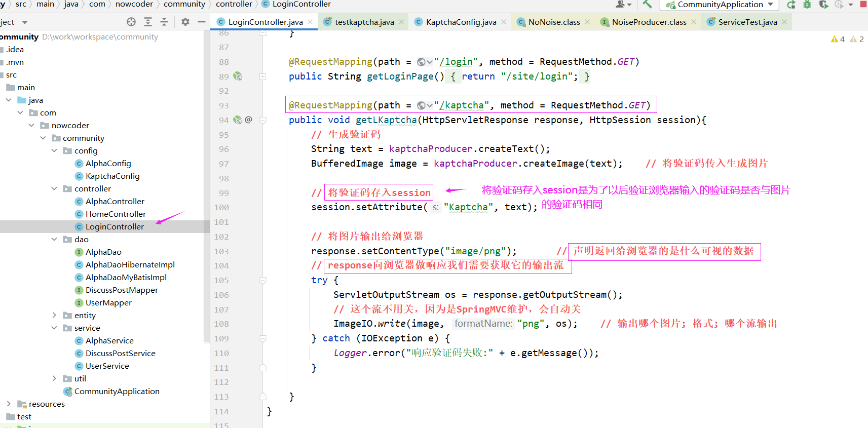Click gutter request mapping icon on line 94
Viewport: 868px width, 428px height.
(x=238, y=120)
